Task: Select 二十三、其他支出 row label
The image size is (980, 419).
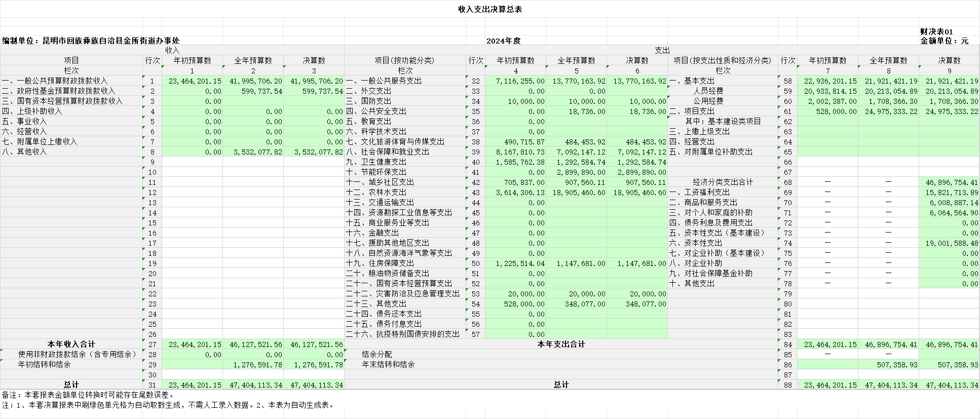Action: pyautogui.click(x=376, y=303)
